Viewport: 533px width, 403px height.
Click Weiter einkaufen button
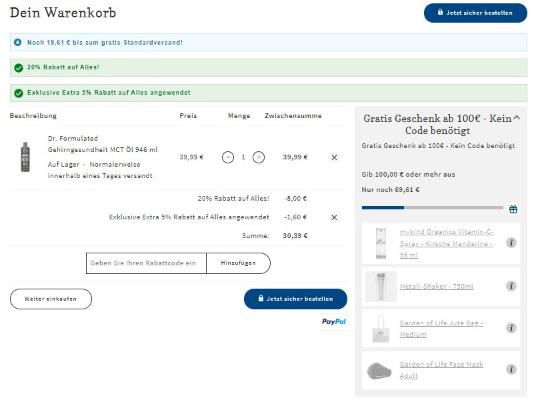point(51,299)
